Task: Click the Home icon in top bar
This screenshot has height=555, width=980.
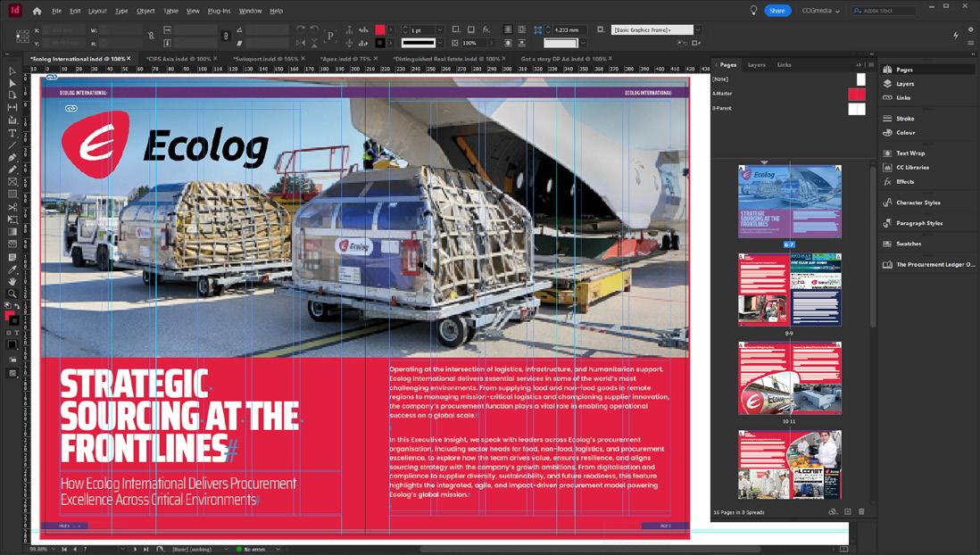Action: click(37, 11)
